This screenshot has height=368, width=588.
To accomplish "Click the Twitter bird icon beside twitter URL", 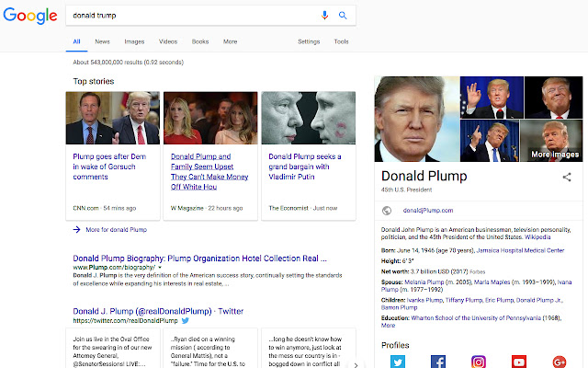I will tap(186, 321).
